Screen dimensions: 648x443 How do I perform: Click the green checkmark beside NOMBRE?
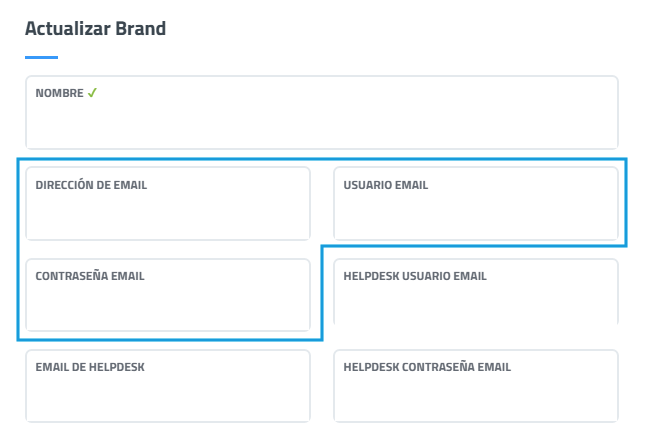coord(92,93)
